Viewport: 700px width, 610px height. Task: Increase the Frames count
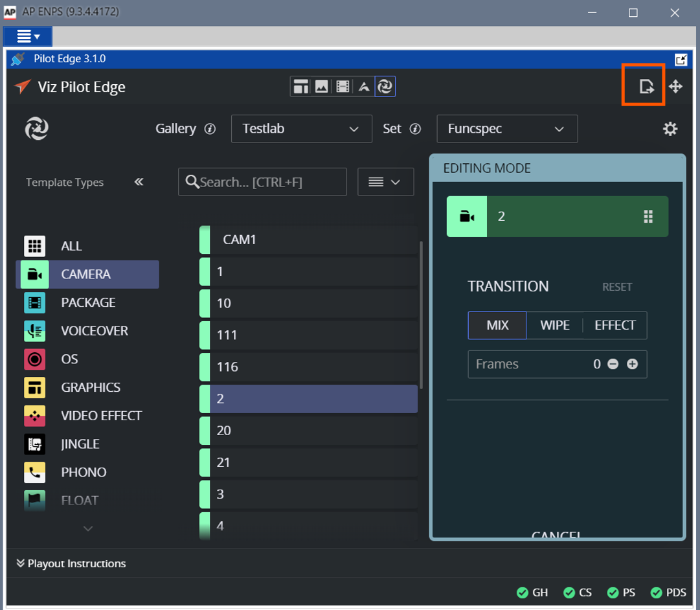632,365
